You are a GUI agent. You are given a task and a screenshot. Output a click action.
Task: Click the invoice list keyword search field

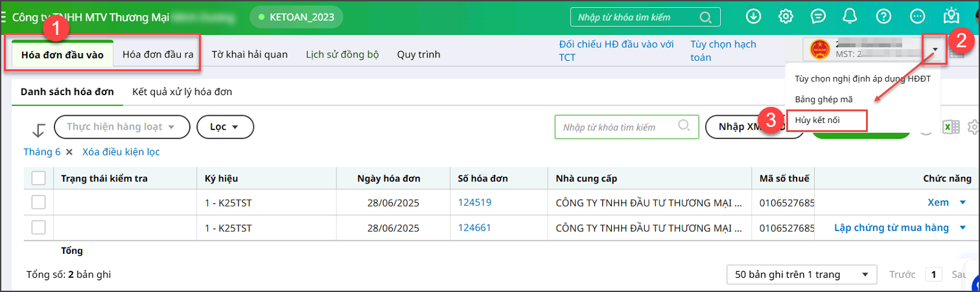tap(618, 127)
